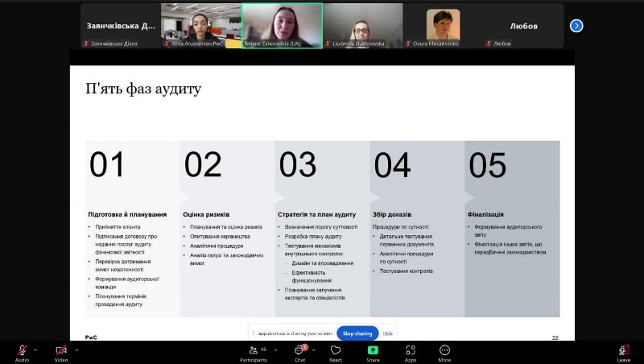644x364 pixels.
Task: Click slide title П'ять фаз аудиту
Action: pos(143,89)
